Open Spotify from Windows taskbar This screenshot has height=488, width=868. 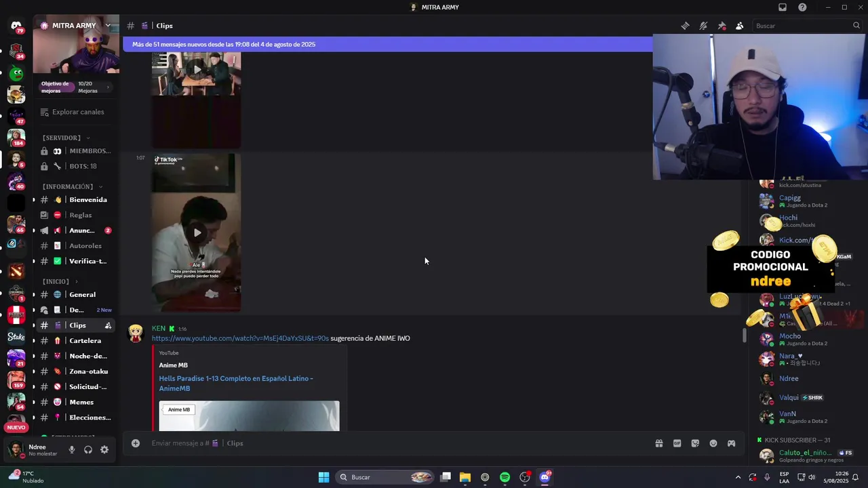pyautogui.click(x=505, y=477)
